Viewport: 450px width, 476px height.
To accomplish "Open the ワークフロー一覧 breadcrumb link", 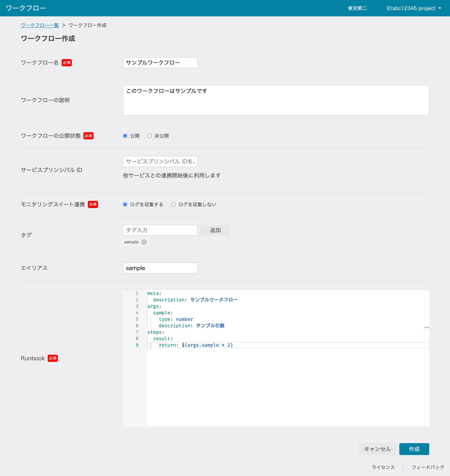I will point(40,25).
